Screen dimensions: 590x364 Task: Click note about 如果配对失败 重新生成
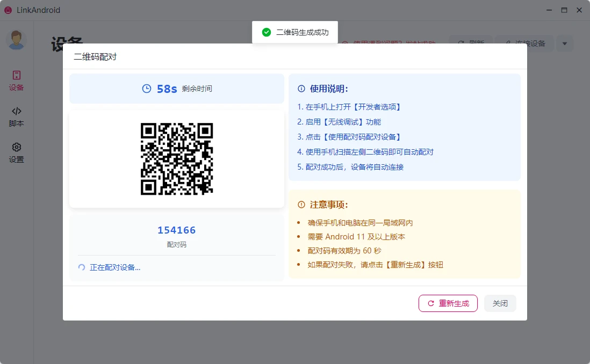tap(375, 265)
